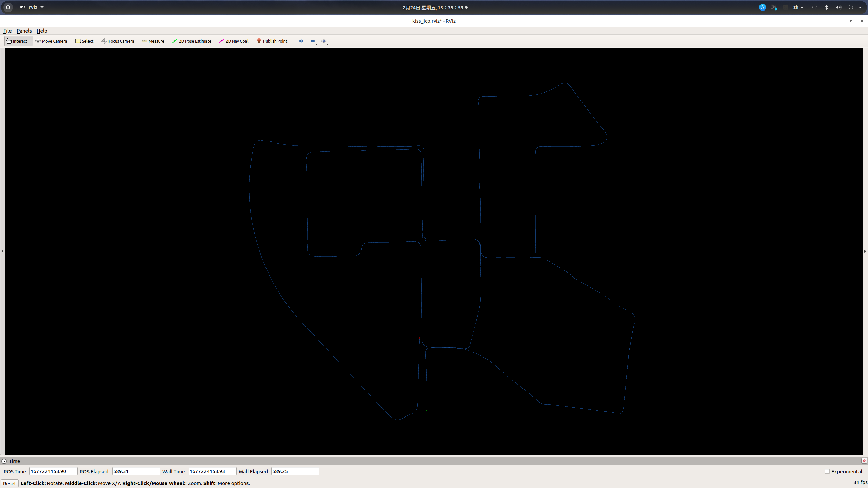
Task: Open the Panels menu
Action: click(24, 30)
